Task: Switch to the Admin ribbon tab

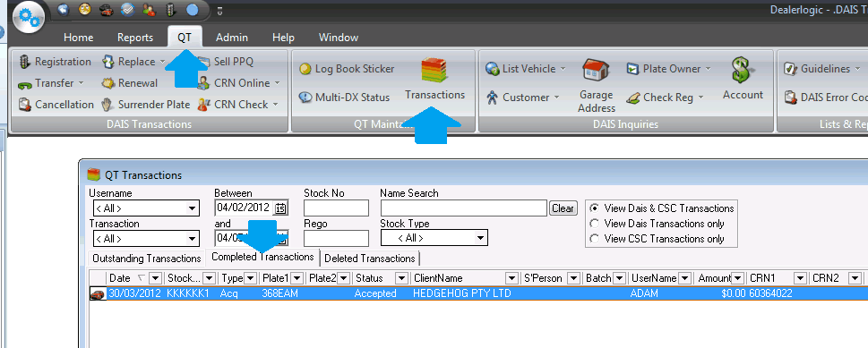Action: tap(232, 38)
